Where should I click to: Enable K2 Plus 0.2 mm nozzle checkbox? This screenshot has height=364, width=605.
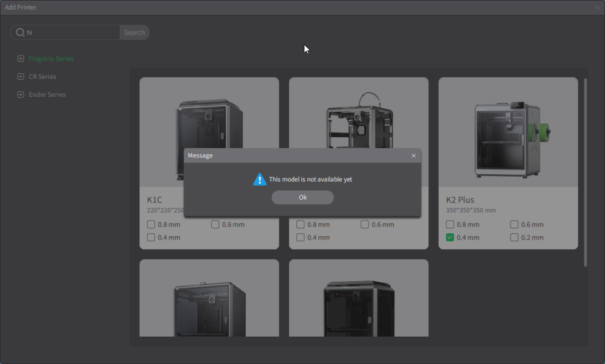click(514, 238)
